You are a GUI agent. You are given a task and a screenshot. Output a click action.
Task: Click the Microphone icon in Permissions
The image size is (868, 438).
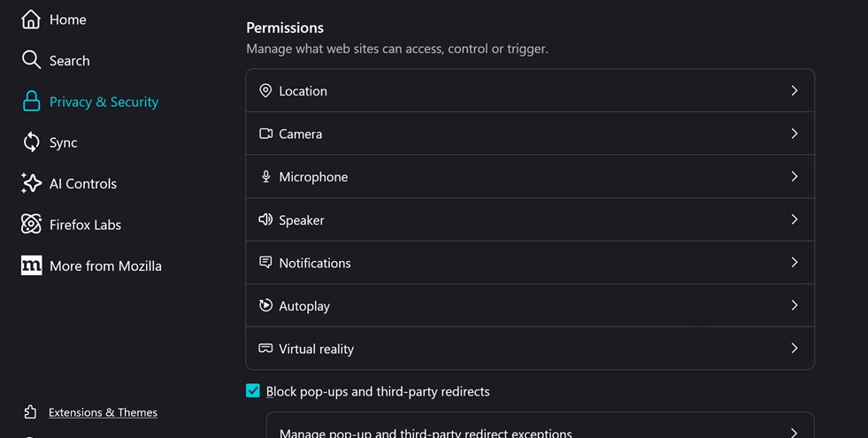[265, 177]
